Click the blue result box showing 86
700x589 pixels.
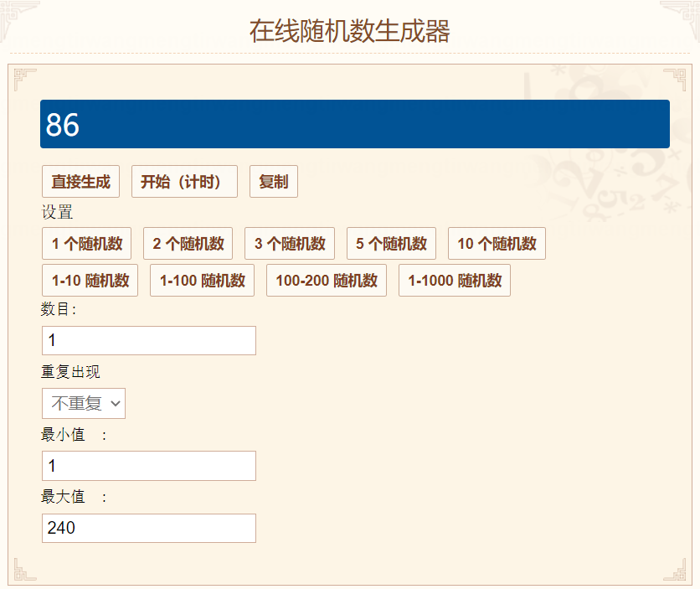click(354, 124)
